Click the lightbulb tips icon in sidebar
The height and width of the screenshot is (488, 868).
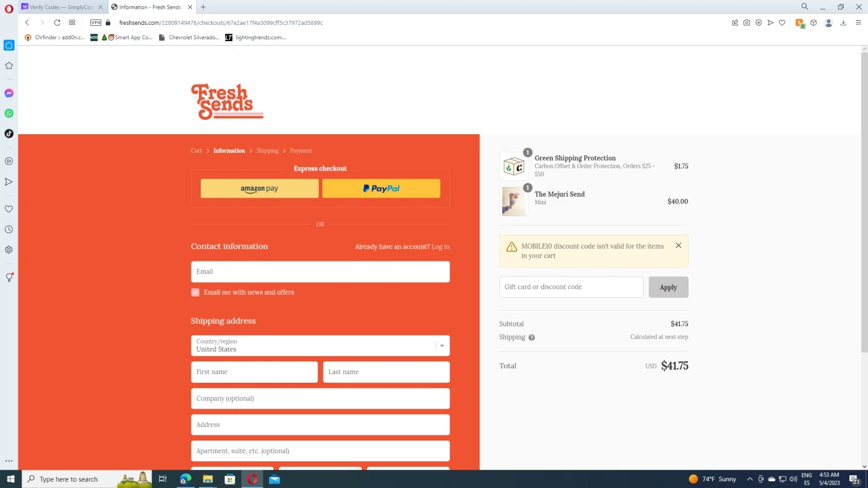9,278
